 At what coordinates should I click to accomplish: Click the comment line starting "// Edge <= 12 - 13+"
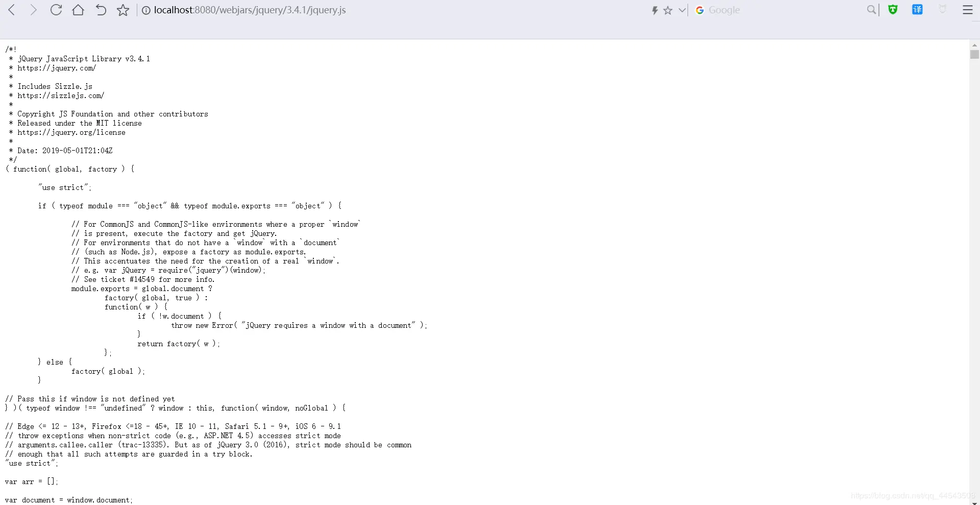point(173,426)
